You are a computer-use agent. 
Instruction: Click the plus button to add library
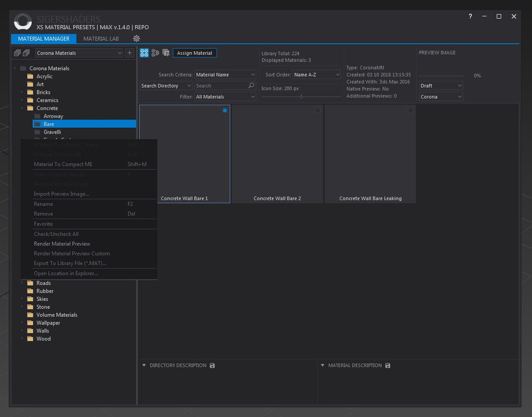point(129,53)
